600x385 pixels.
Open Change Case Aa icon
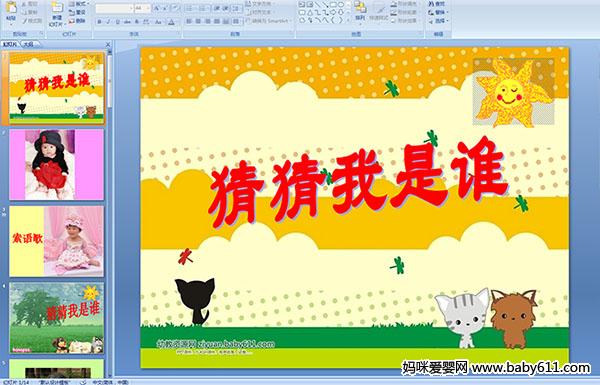tap(158, 22)
